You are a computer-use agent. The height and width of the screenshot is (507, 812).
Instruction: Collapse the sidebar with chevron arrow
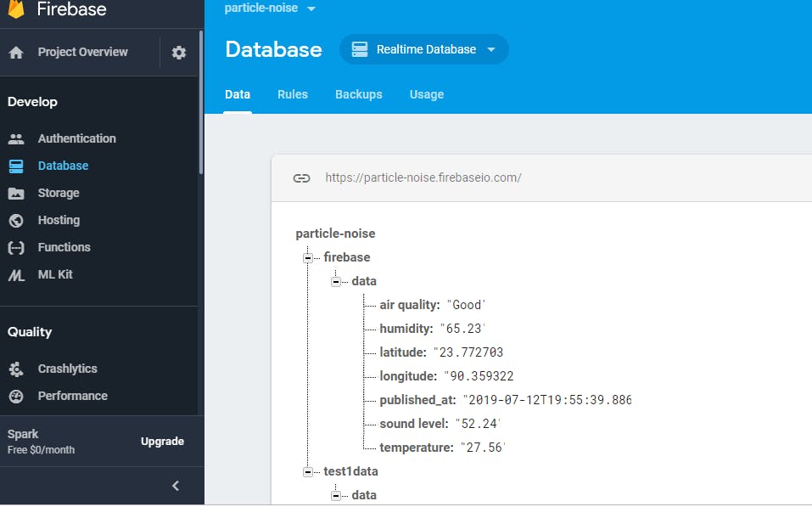(176, 487)
